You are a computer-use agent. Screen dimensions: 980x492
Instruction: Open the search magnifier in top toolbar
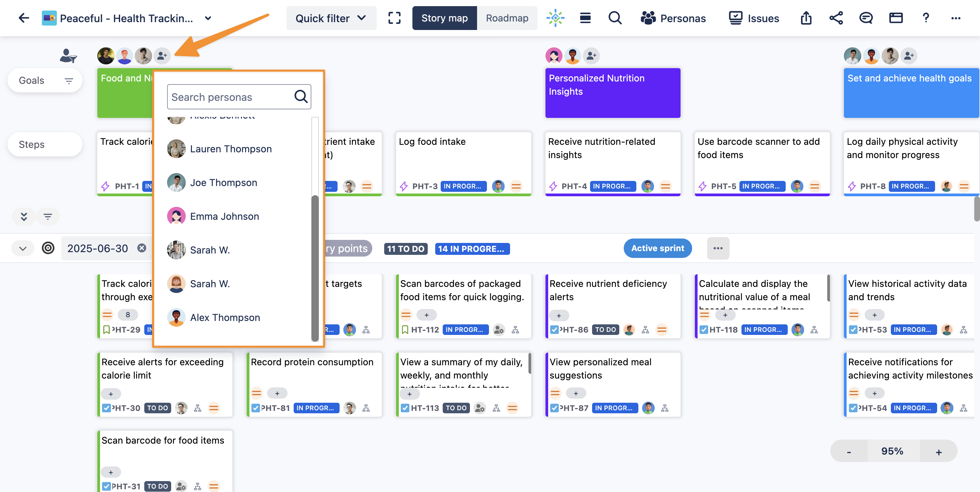(x=615, y=18)
